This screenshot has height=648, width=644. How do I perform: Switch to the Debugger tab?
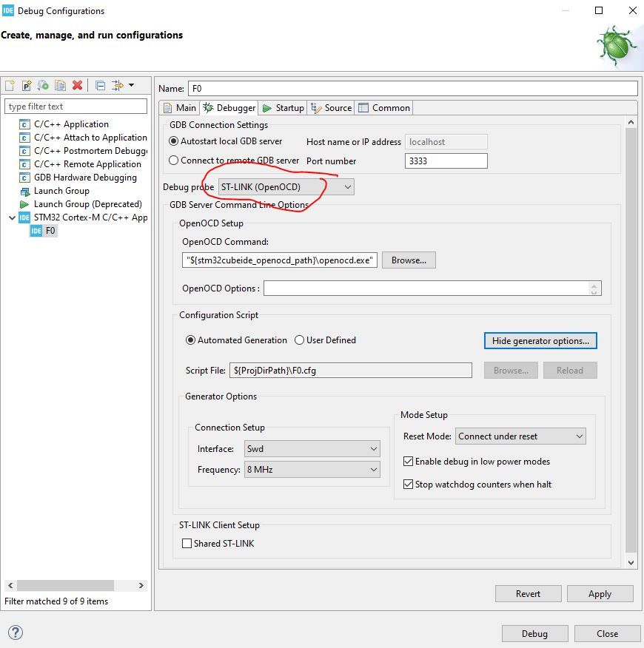point(229,108)
